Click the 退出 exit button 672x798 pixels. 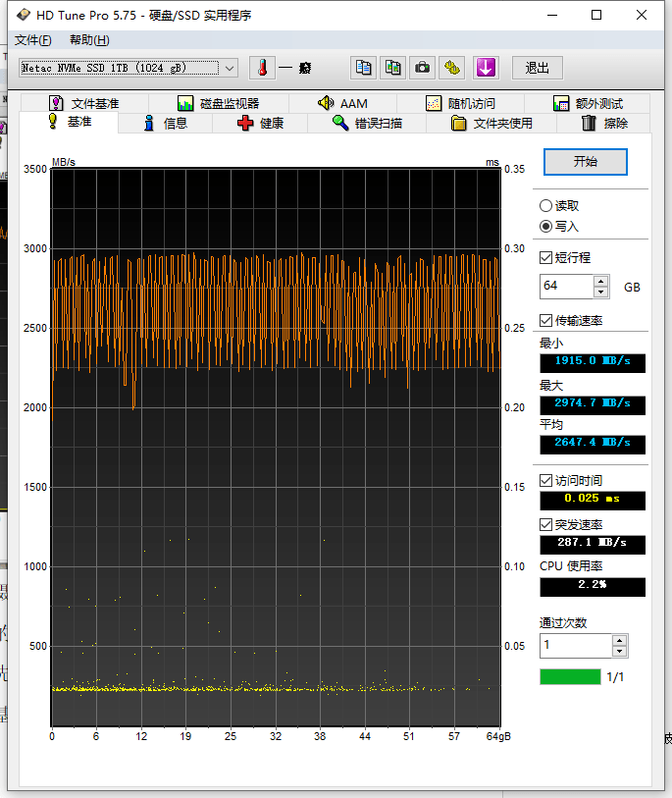[x=537, y=68]
